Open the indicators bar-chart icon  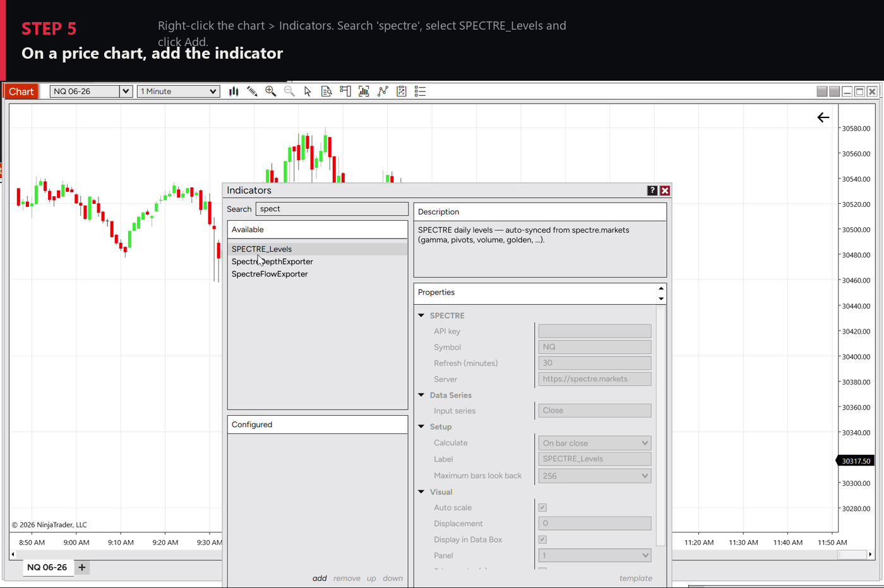tap(364, 91)
